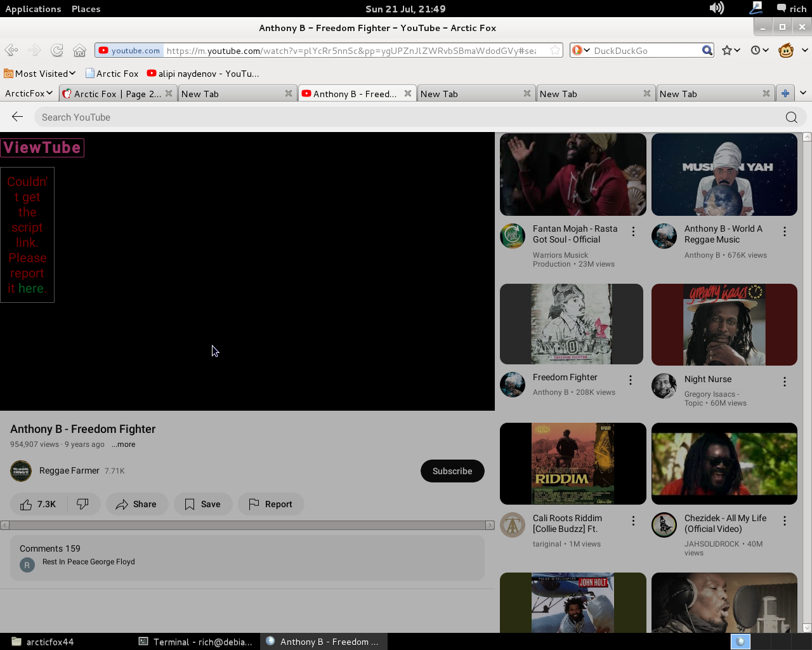Click the Share button

coord(136,504)
